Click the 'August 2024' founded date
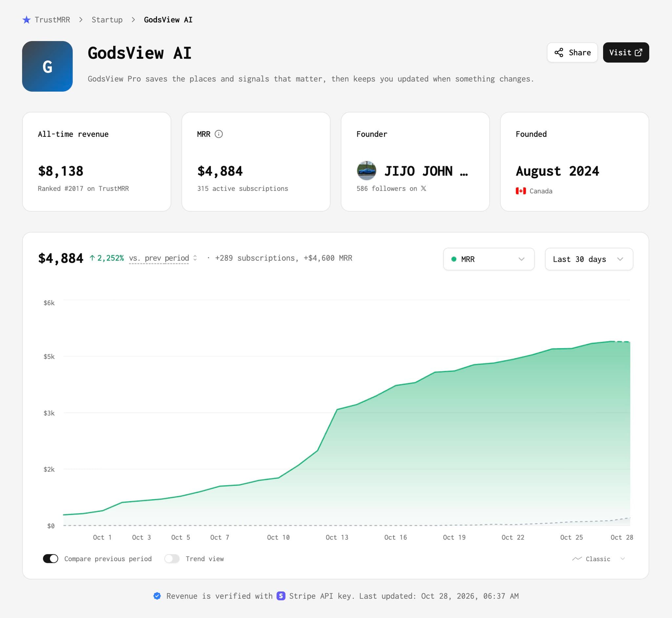This screenshot has width=672, height=618. [x=557, y=171]
